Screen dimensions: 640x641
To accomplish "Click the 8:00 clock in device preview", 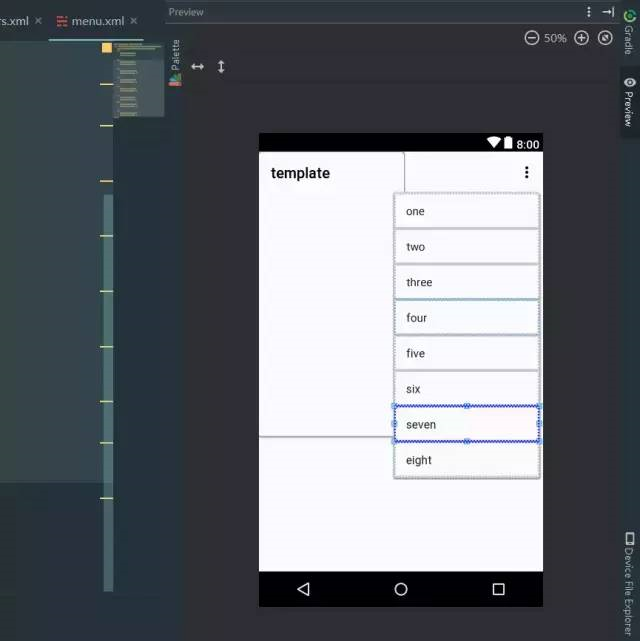I will [x=528, y=144].
